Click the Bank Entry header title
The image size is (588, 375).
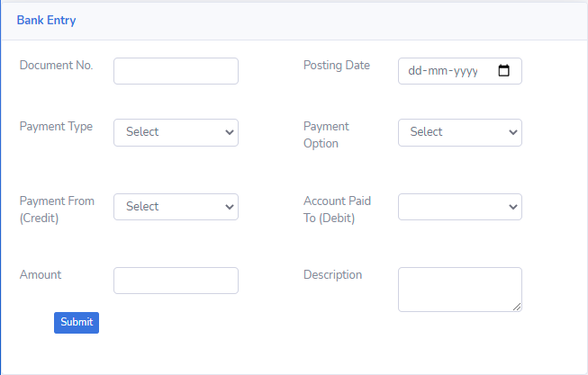46,21
